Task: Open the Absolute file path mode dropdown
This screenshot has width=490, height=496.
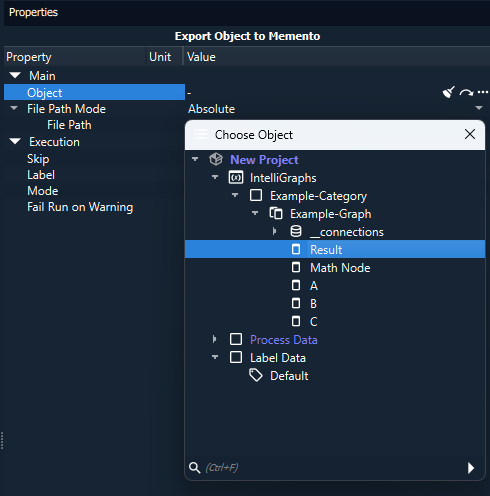Action: point(479,108)
